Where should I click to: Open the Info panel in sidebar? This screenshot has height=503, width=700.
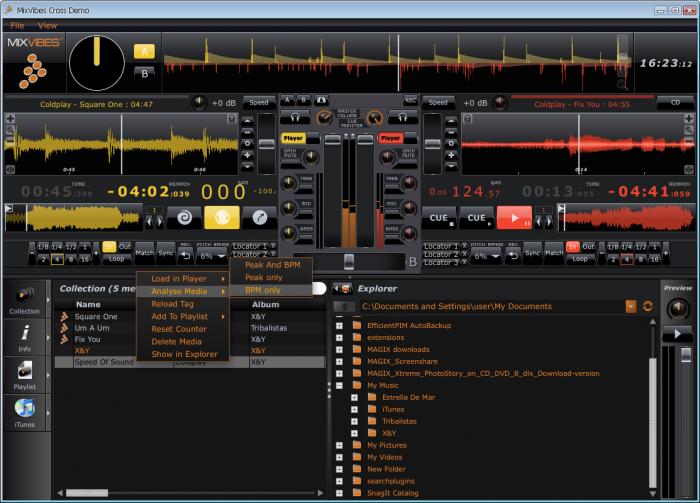pos(25,338)
